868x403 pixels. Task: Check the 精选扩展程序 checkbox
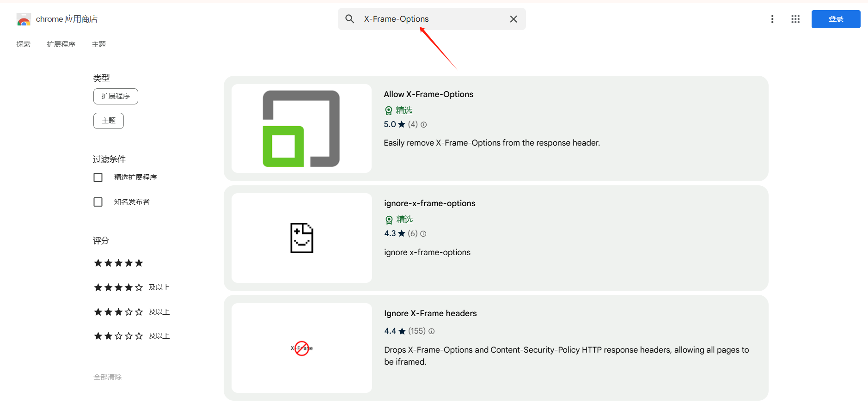[x=98, y=177]
